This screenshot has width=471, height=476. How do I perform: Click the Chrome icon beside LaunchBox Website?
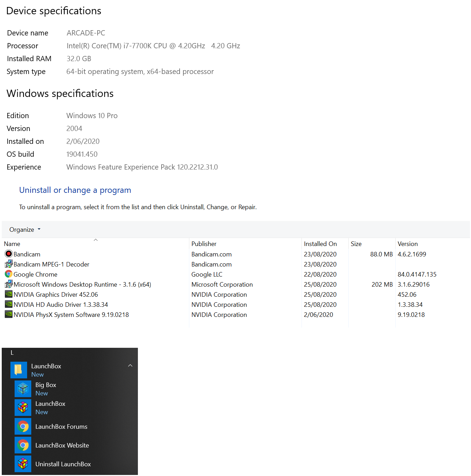[23, 445]
